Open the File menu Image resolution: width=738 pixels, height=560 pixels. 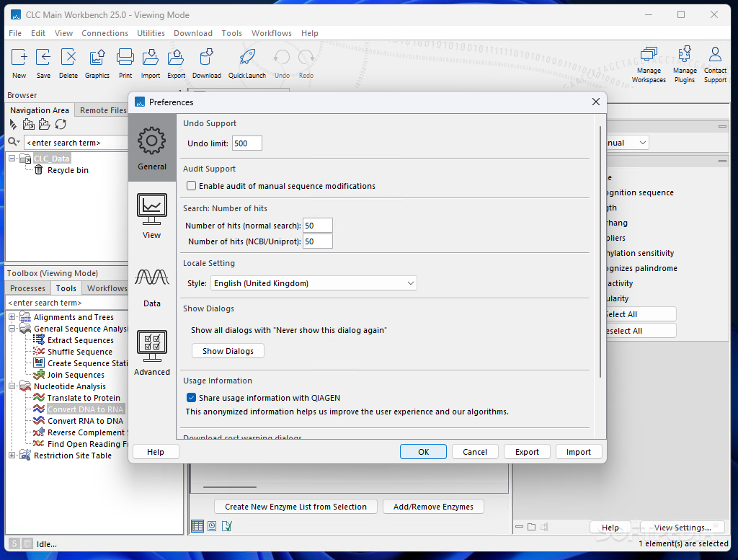click(x=15, y=33)
